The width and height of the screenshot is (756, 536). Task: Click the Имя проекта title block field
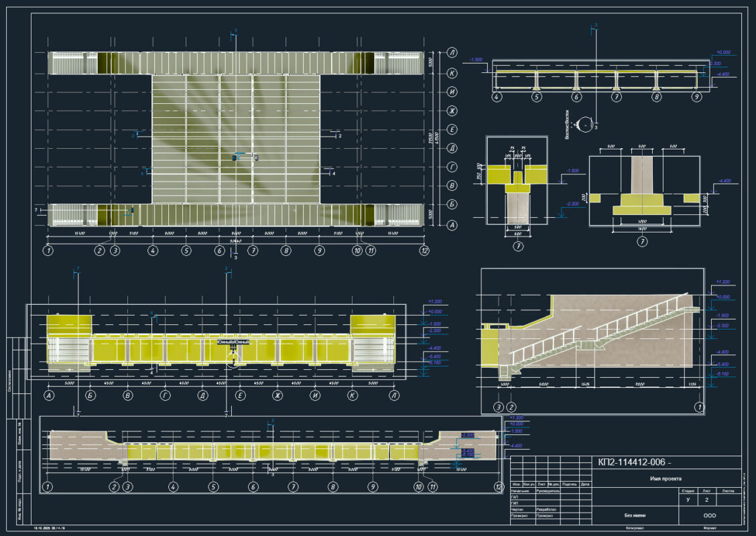tap(665, 479)
